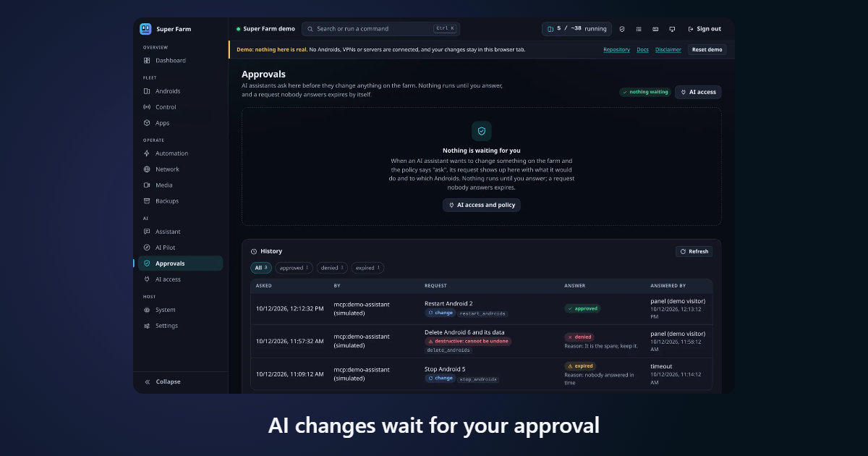This screenshot has height=456, width=868.
Task: Click the Dashboard sidebar icon
Action: point(147,61)
